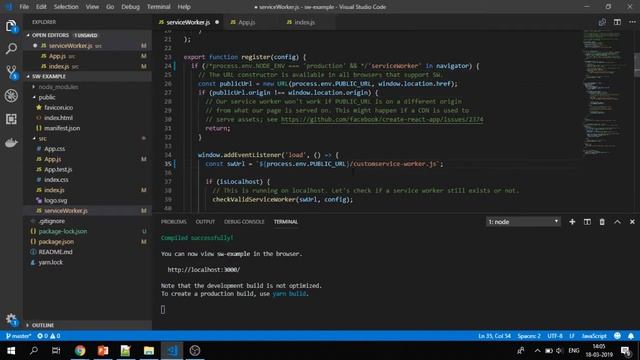Click UTF-8 encoding in status bar
This screenshot has height=360, width=640.
coord(555,336)
